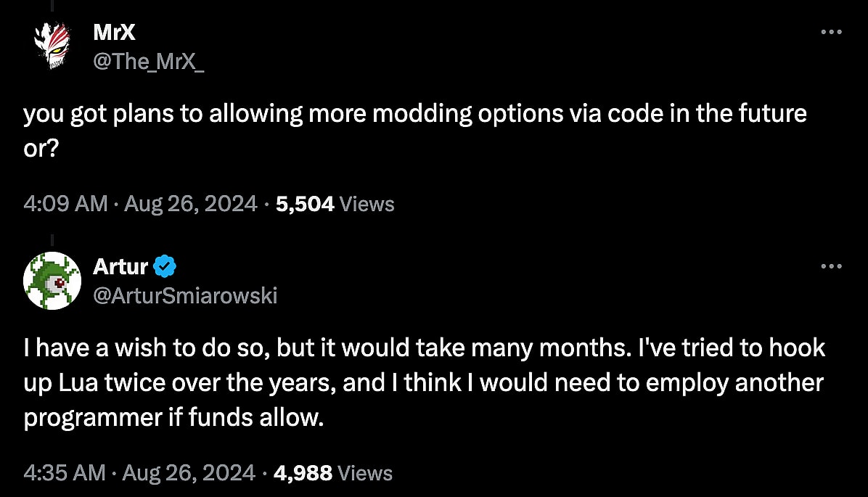Click the 4:09 AM timestamp
Screen dimensions: 868x497
(65, 204)
